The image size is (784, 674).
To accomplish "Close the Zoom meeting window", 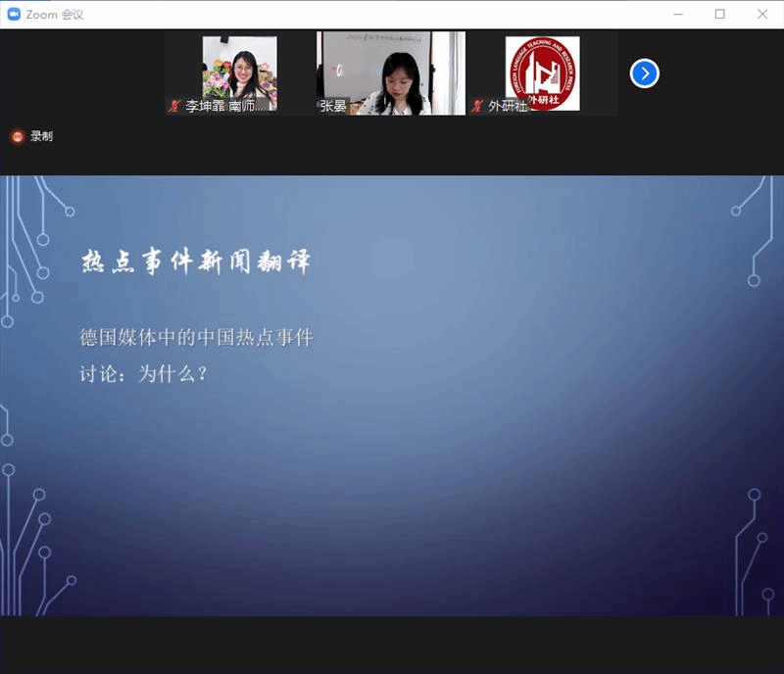I will [762, 14].
